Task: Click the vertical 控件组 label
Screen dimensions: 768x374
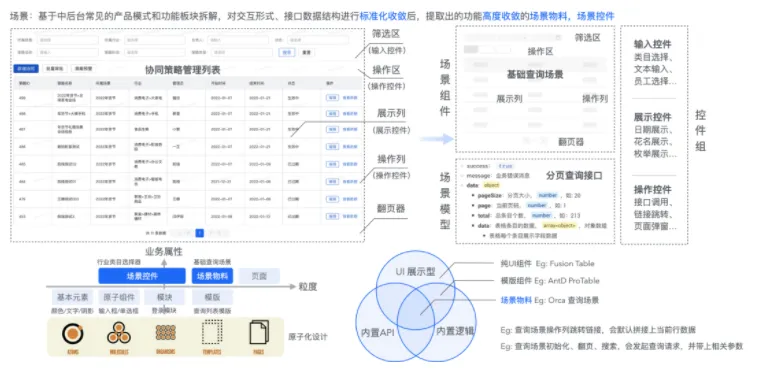Action: click(x=701, y=130)
